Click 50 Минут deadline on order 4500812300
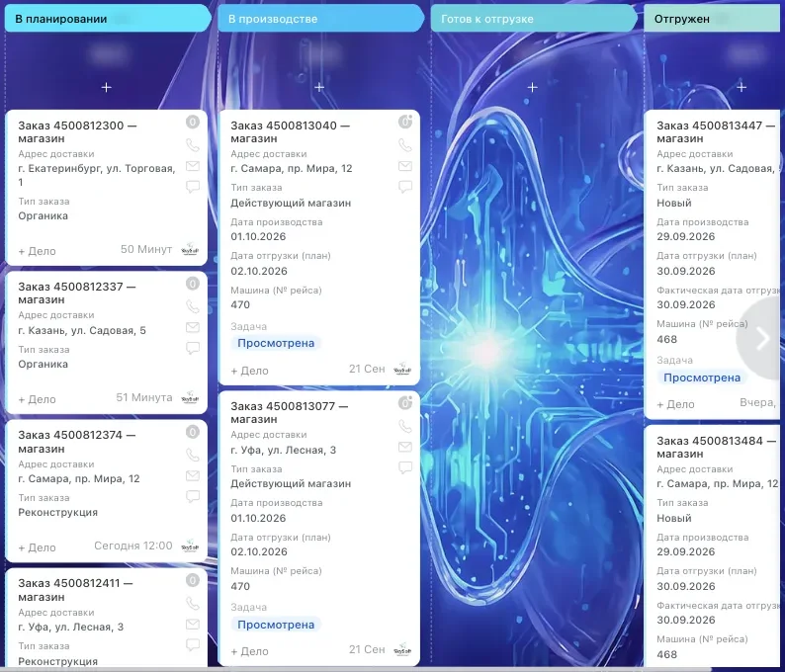The width and height of the screenshot is (785, 672). point(146,249)
